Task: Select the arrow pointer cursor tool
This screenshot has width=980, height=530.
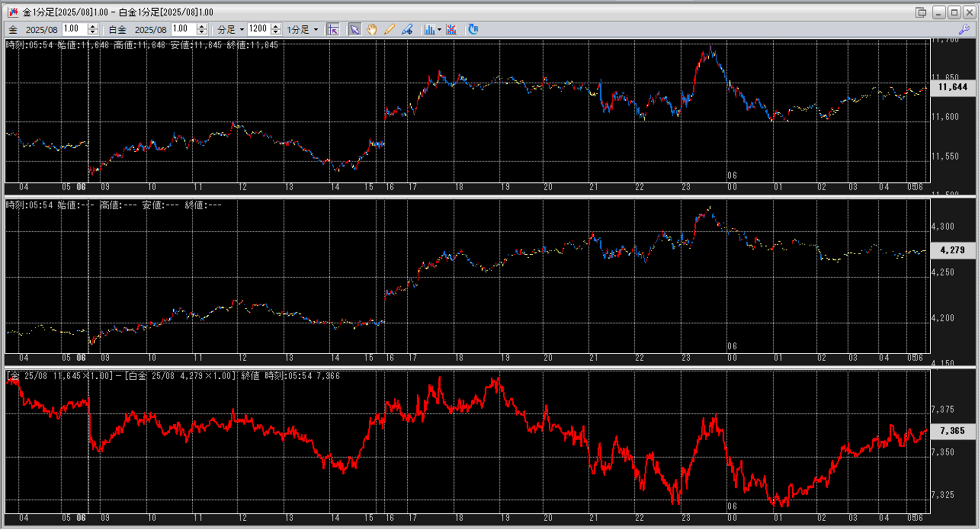Action: coord(355,30)
